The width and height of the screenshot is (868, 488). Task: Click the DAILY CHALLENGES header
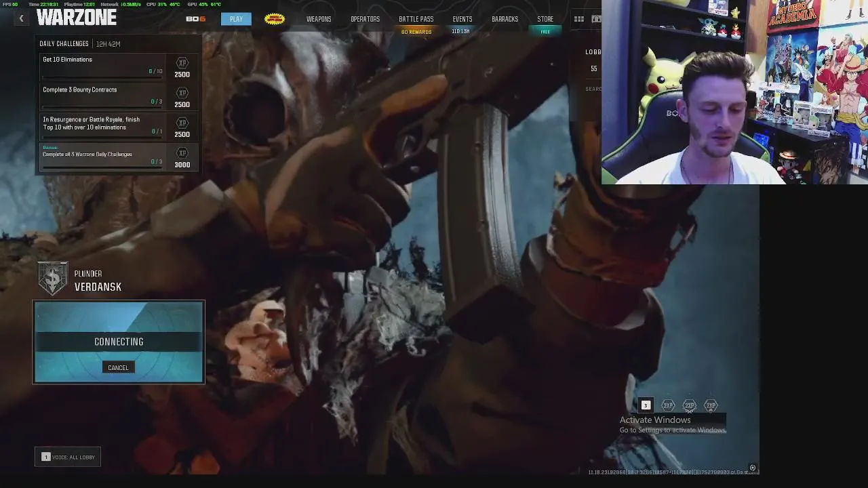click(x=64, y=43)
